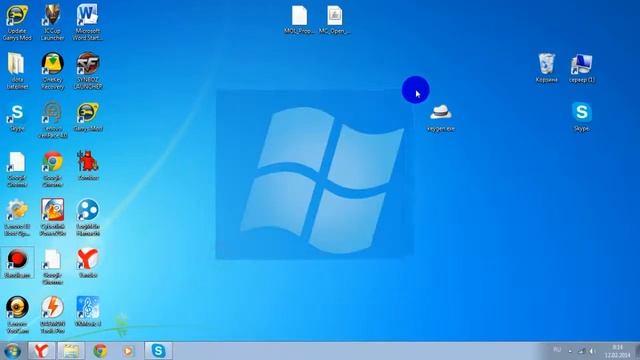
Task: Open Windows Media Player in taskbar
Action: coord(129,351)
